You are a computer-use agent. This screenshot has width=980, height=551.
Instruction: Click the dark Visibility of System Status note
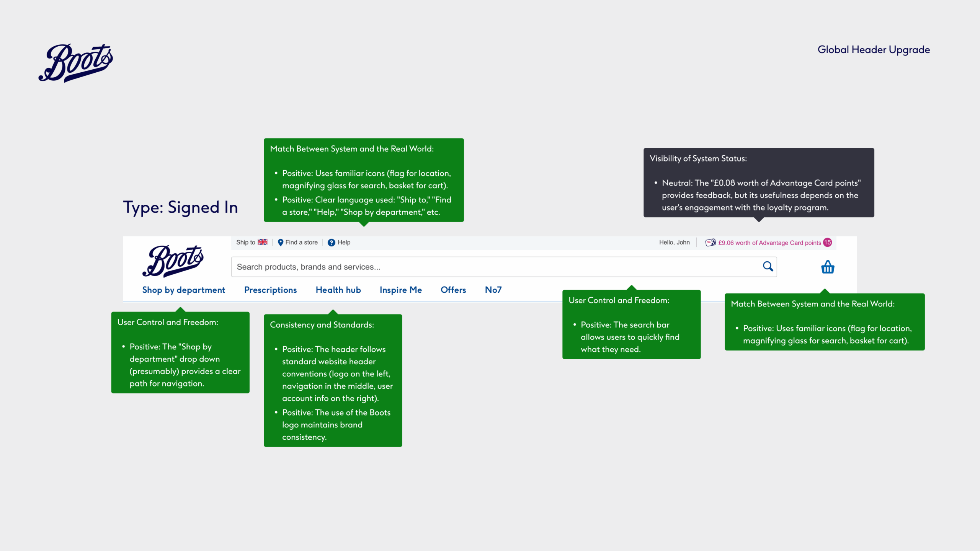[758, 183]
